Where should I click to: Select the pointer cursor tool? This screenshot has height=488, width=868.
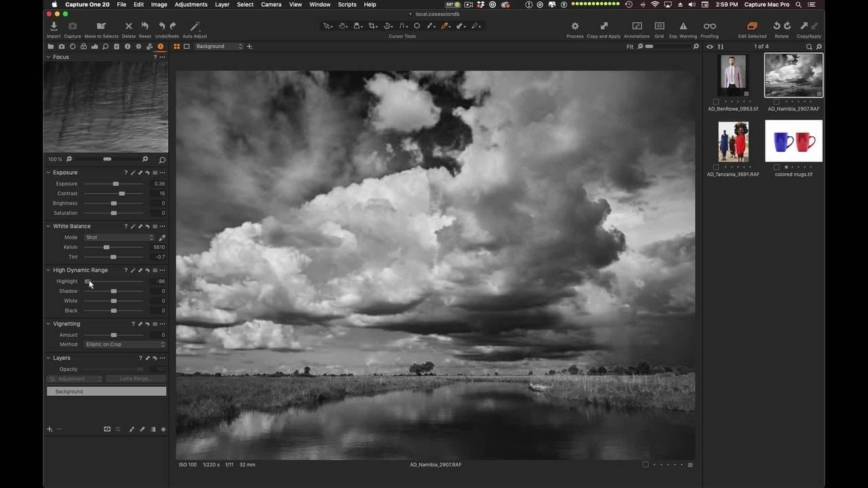point(328,26)
